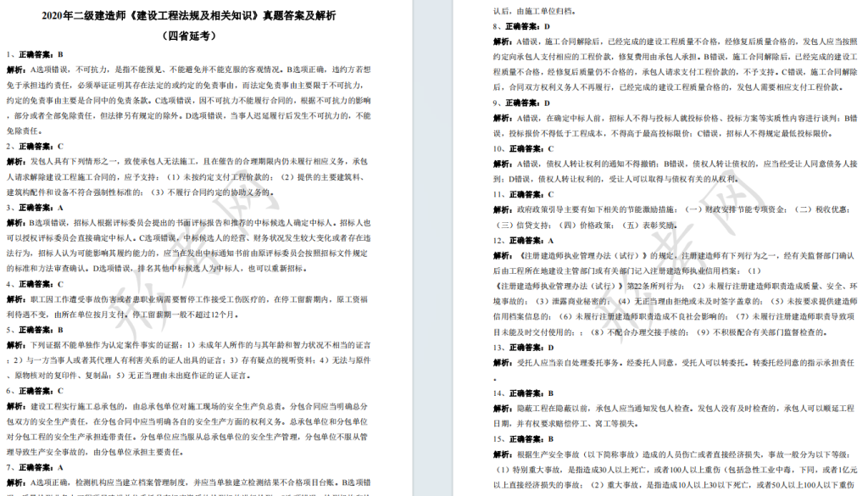
Task: Select the line '13、正确答案：D'
Action: (523, 348)
